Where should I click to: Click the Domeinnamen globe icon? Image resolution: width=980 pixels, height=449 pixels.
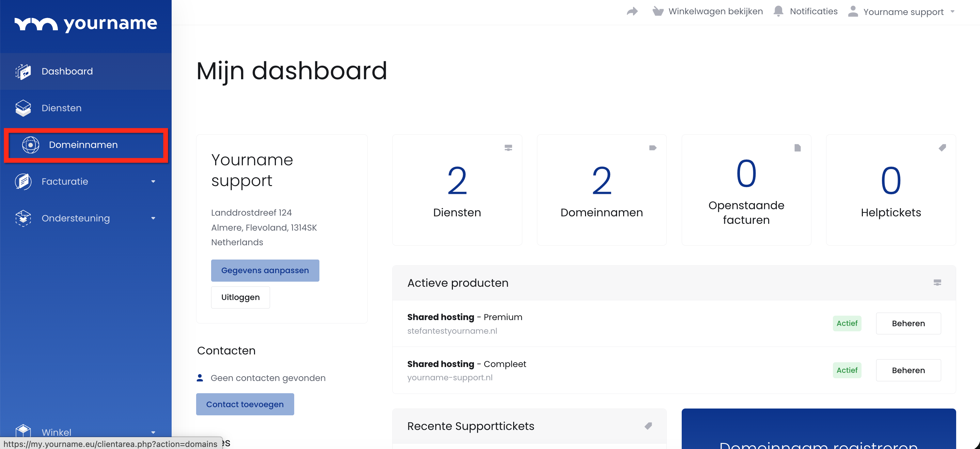30,145
